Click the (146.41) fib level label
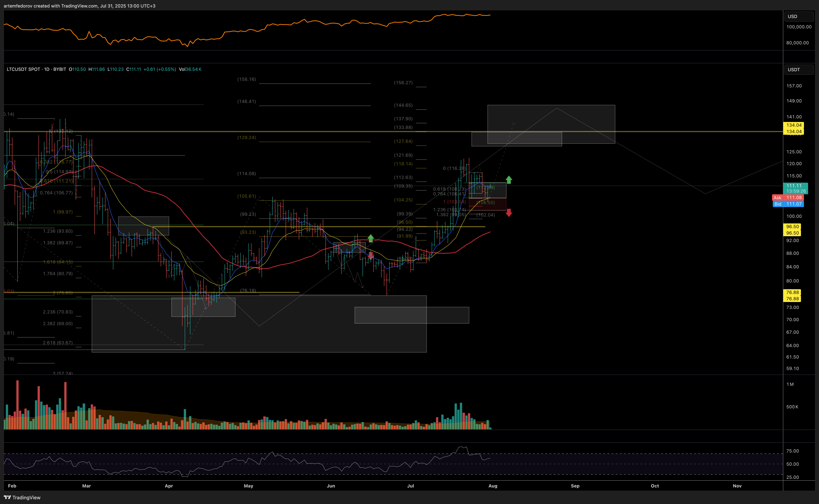 [x=247, y=101]
